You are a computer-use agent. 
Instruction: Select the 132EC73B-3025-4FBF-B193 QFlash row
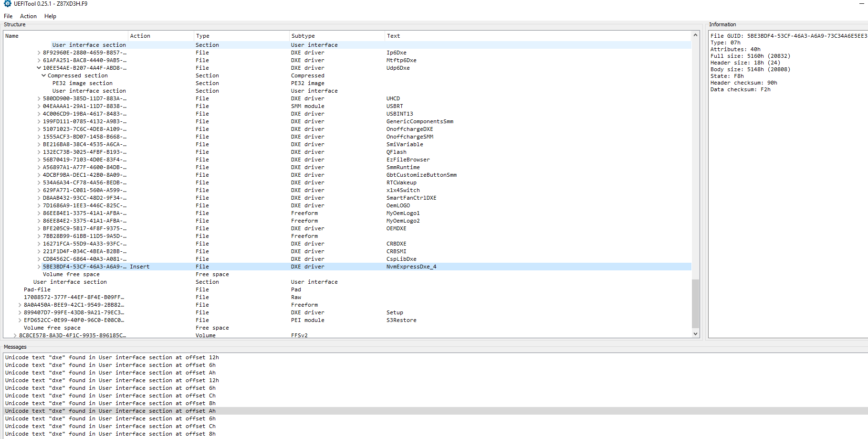(347, 152)
